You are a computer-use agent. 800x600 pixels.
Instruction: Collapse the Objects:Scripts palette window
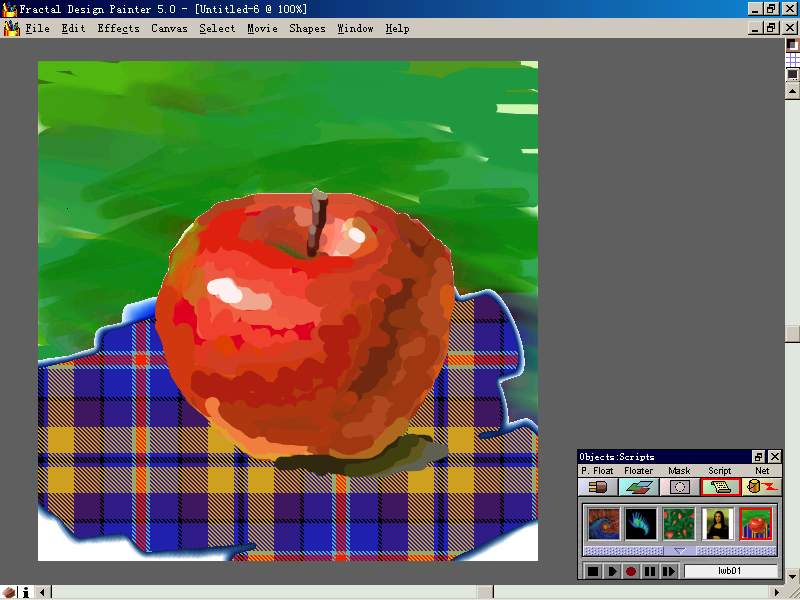tap(759, 457)
